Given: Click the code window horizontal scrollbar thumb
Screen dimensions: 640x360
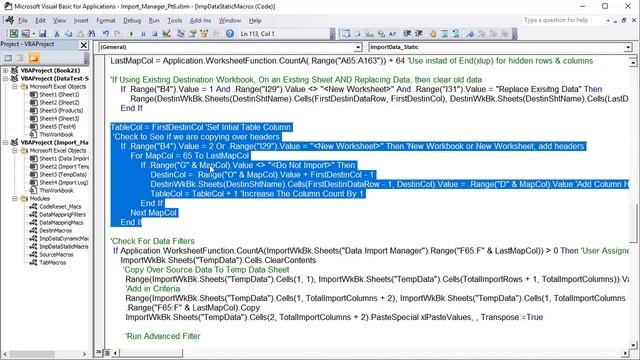Looking at the screenshot, I should (151, 353).
